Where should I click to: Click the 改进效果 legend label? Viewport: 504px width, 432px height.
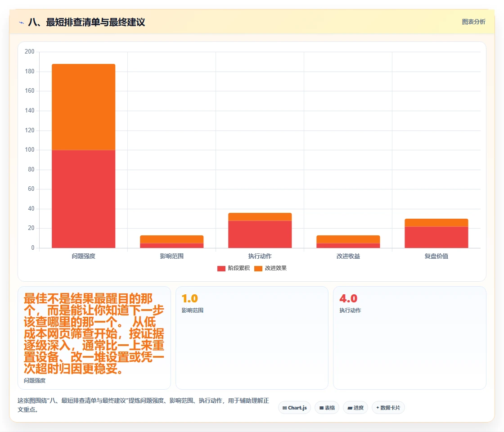[276, 268]
